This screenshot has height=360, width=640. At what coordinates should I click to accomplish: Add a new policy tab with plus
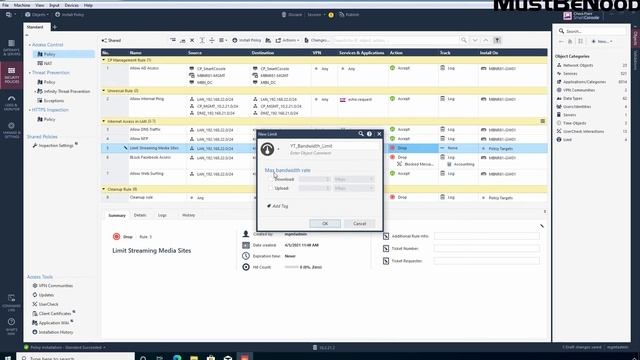55,27
